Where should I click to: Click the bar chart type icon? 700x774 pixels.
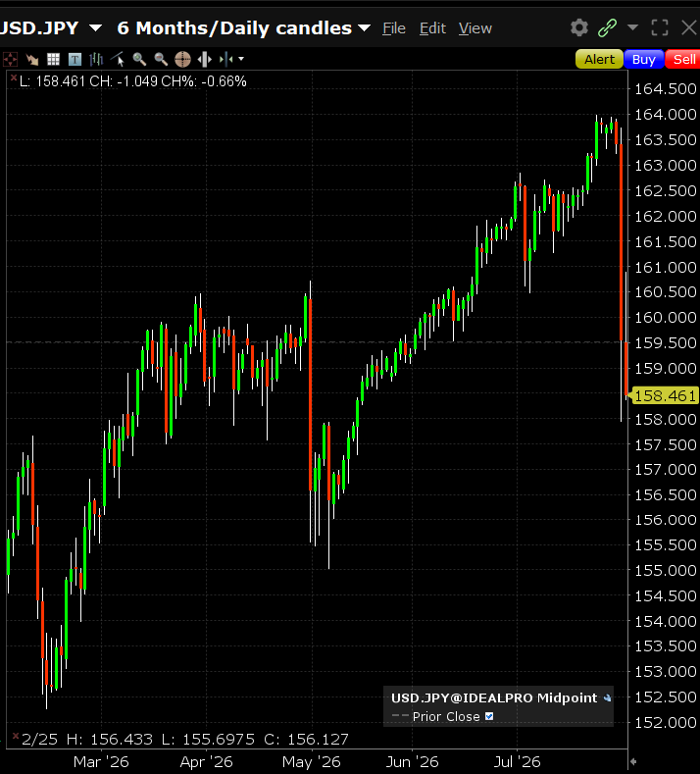tap(96, 59)
